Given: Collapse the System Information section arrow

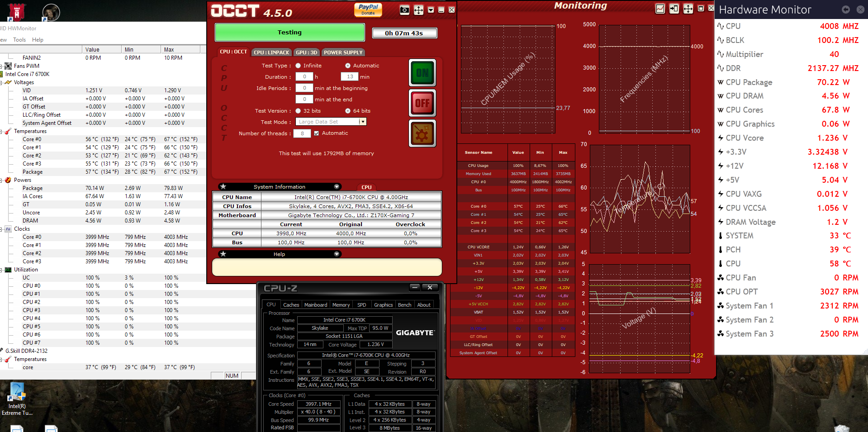Looking at the screenshot, I should click(x=337, y=187).
